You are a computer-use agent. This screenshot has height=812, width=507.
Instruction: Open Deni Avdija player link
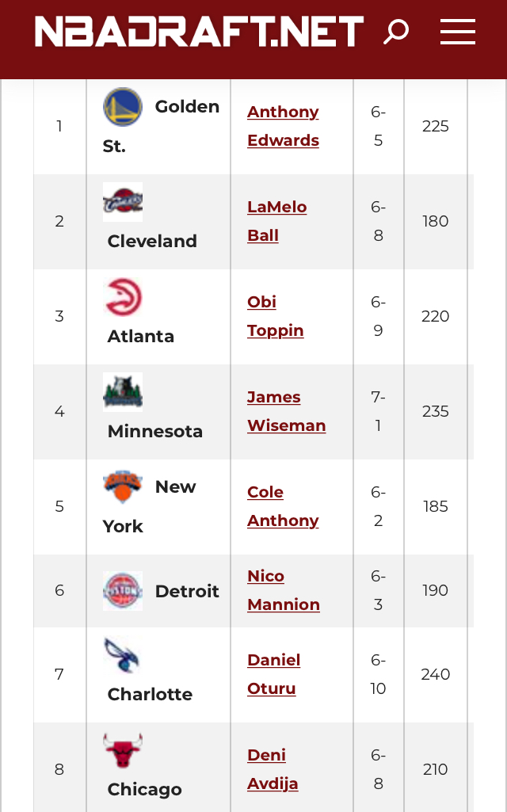[x=273, y=769]
